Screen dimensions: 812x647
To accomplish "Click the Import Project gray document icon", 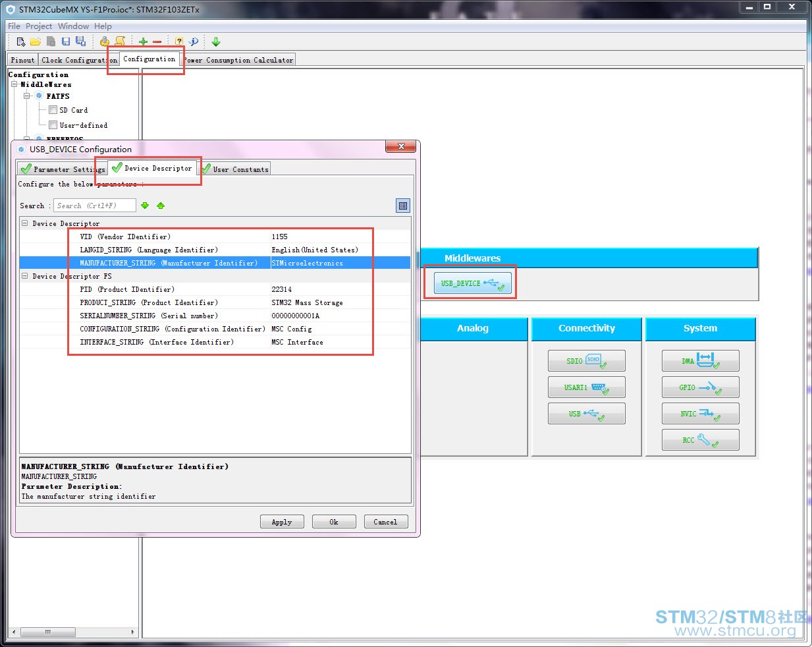I will pos(51,42).
